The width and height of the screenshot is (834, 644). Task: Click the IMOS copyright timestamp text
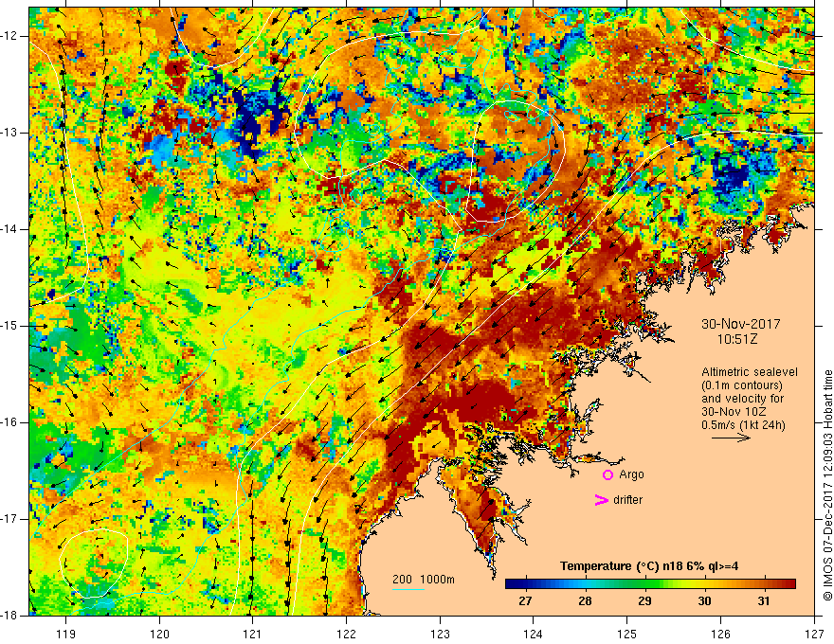pos(827,486)
